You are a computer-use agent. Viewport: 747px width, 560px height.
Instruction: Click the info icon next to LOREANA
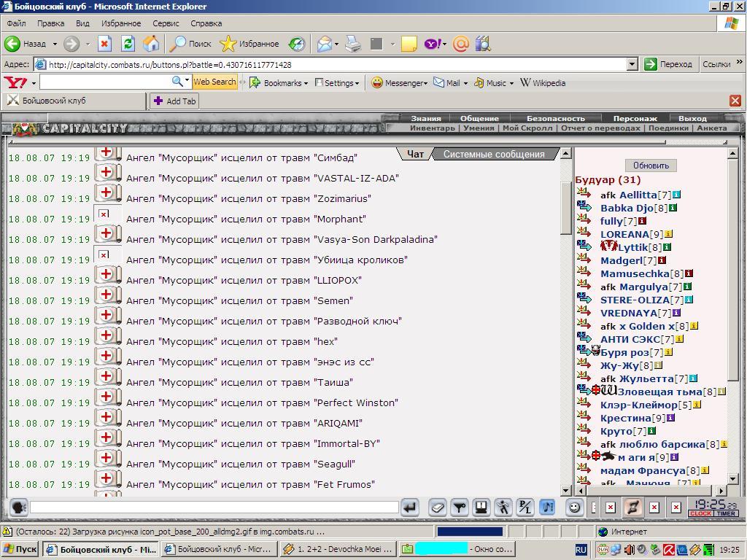coord(669,234)
